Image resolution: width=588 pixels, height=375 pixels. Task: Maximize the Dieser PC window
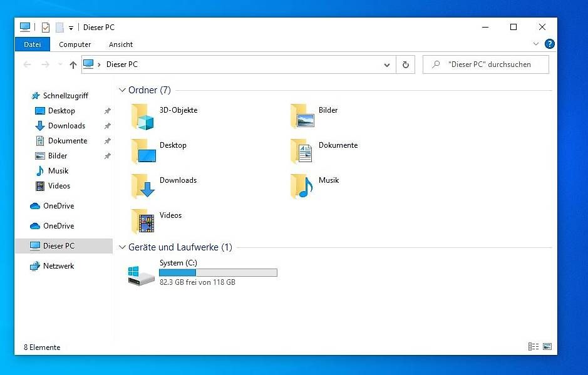pyautogui.click(x=513, y=27)
